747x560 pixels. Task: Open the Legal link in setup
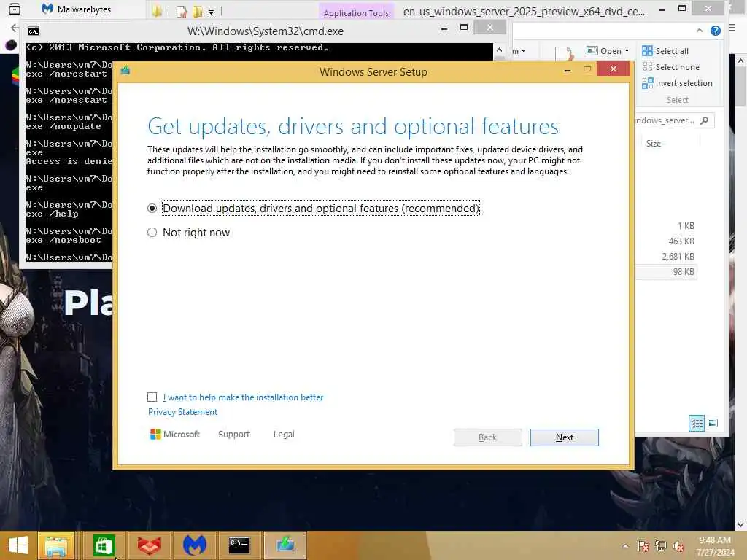coord(284,435)
